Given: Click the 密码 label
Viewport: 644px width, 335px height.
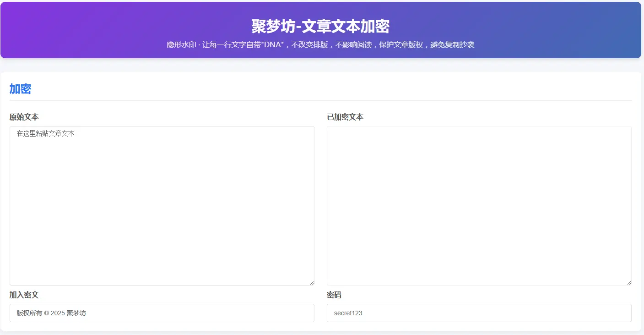Looking at the screenshot, I should click(x=334, y=295).
